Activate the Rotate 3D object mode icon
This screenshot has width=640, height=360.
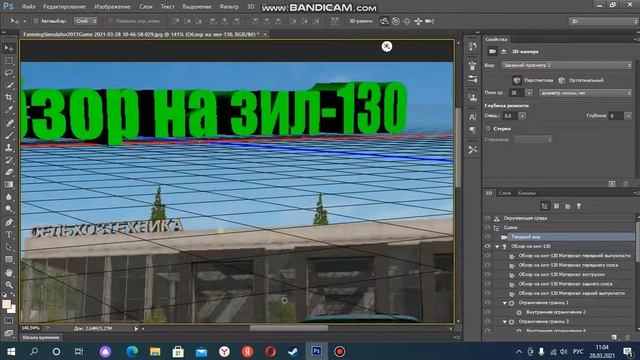point(384,21)
